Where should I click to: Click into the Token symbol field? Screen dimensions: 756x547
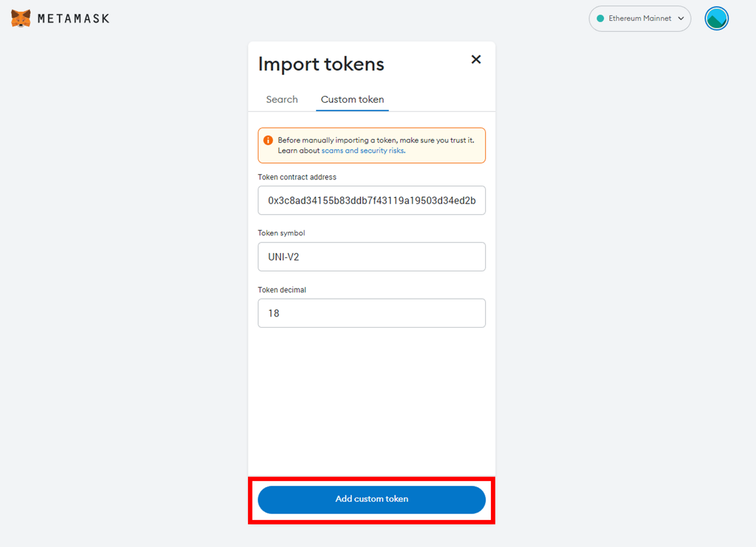[x=372, y=257]
